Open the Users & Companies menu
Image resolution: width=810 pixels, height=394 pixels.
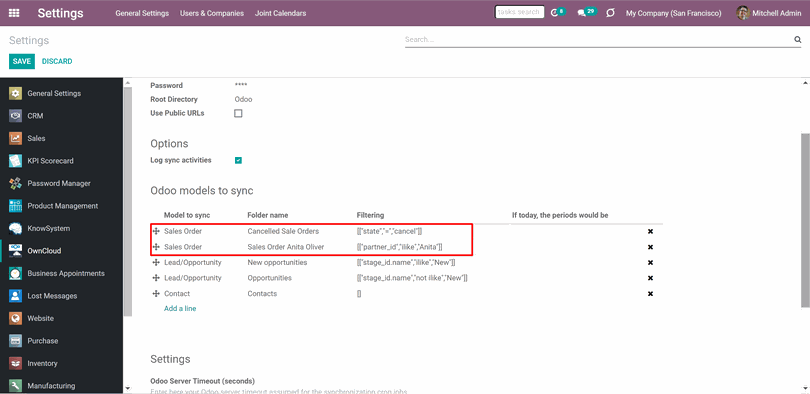click(x=212, y=13)
